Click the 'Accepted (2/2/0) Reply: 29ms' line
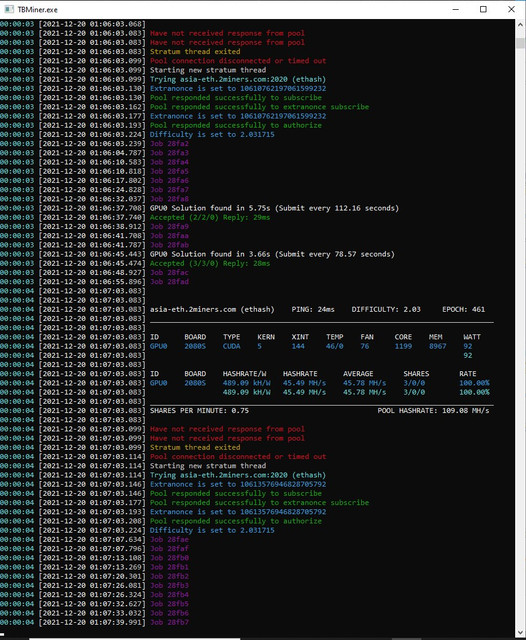This screenshot has width=526, height=640. (210, 217)
